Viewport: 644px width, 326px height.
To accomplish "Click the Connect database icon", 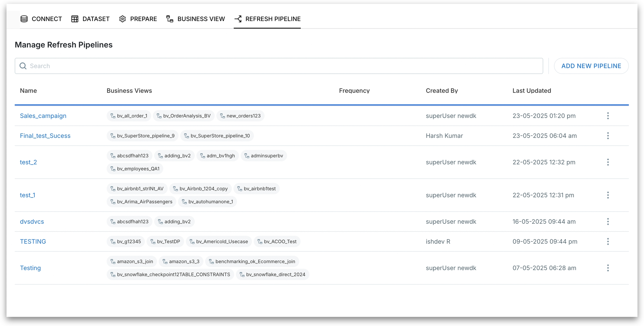I will click(x=24, y=19).
